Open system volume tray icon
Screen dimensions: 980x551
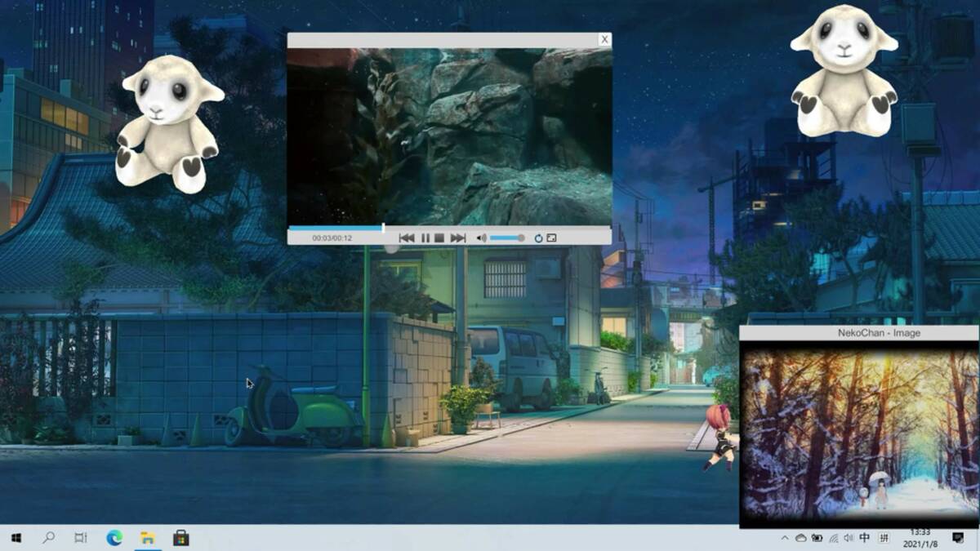[x=849, y=538]
